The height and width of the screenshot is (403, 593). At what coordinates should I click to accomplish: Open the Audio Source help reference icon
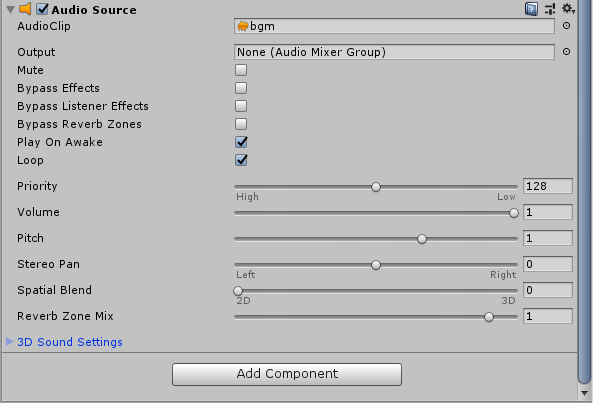[x=531, y=9]
